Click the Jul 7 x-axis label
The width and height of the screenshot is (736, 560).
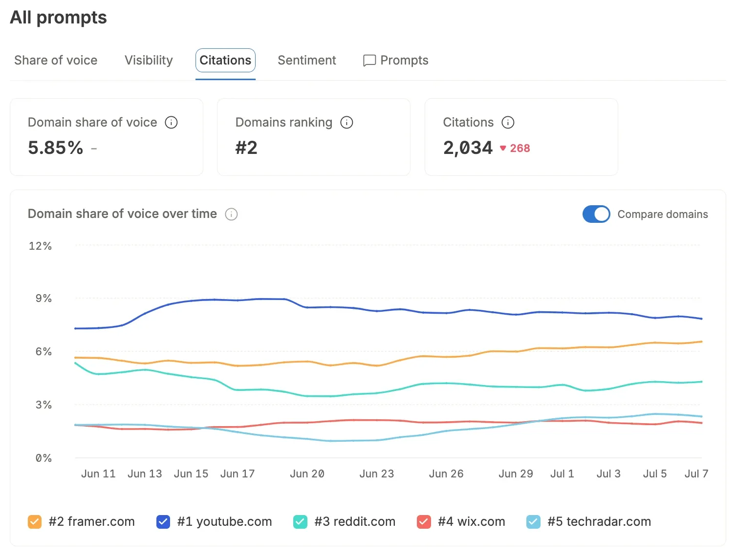point(696,474)
